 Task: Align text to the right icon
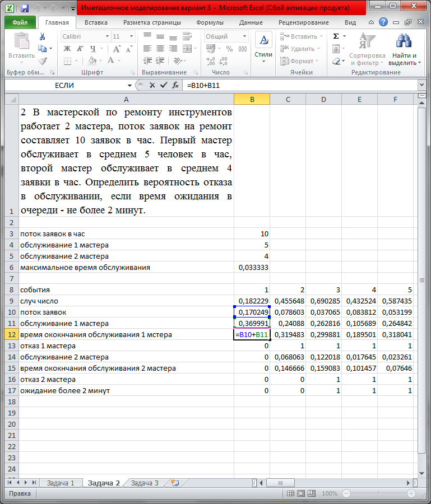click(173, 49)
